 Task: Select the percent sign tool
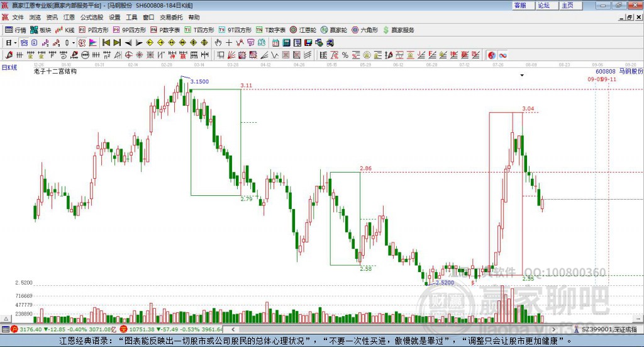pyautogui.click(x=345, y=55)
